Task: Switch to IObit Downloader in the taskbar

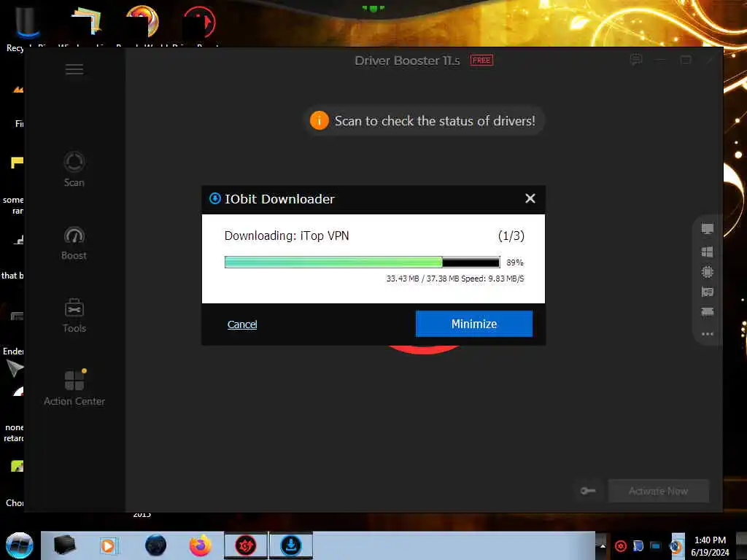Action: pos(291,545)
